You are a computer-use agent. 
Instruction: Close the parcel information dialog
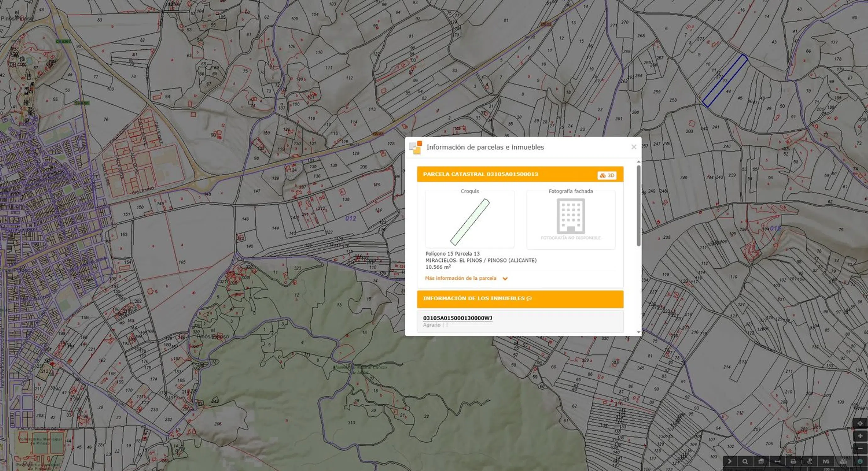click(633, 147)
